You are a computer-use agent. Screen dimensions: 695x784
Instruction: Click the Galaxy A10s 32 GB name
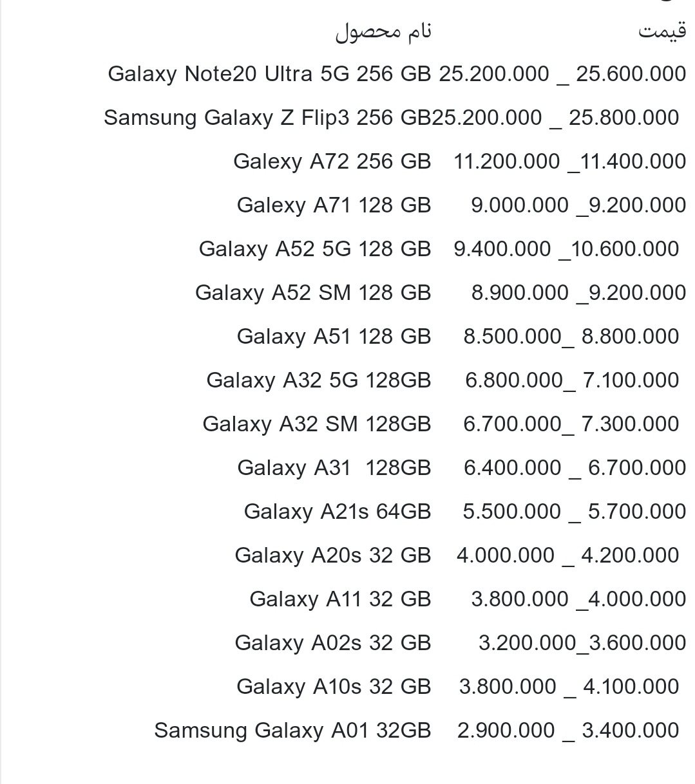[x=333, y=687]
